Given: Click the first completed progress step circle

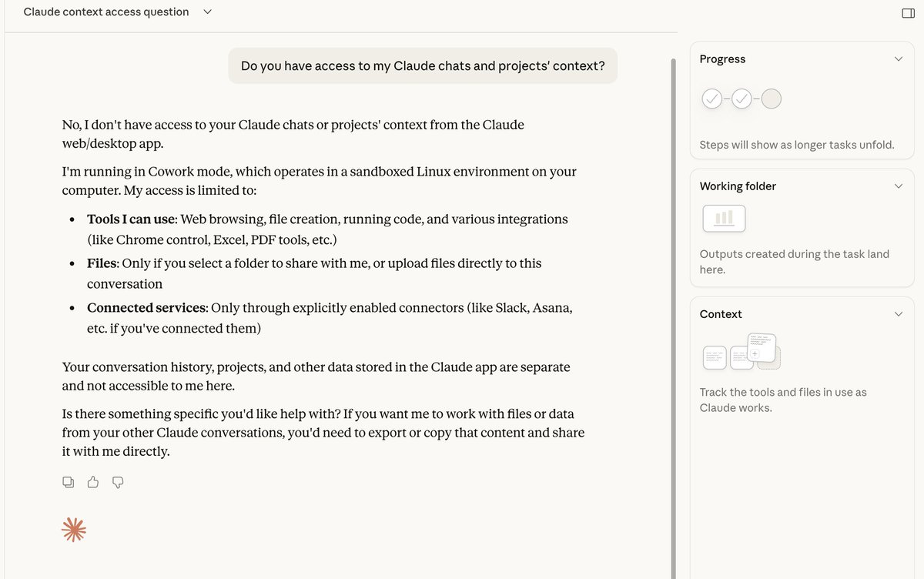Looking at the screenshot, I should [712, 99].
